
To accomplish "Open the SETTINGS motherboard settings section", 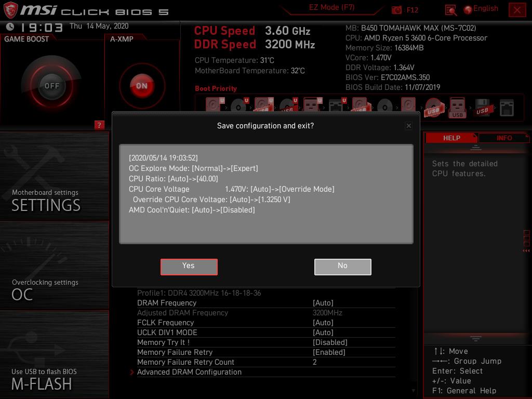I will click(54, 177).
